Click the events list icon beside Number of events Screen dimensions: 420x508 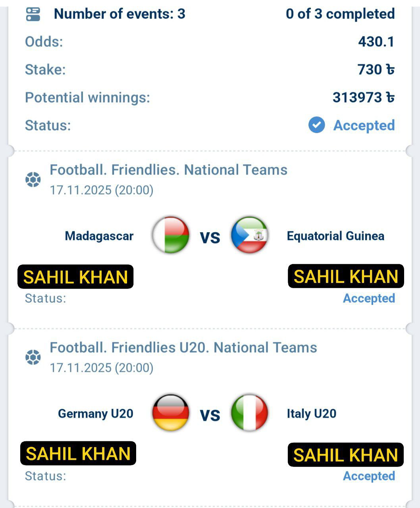coord(33,14)
